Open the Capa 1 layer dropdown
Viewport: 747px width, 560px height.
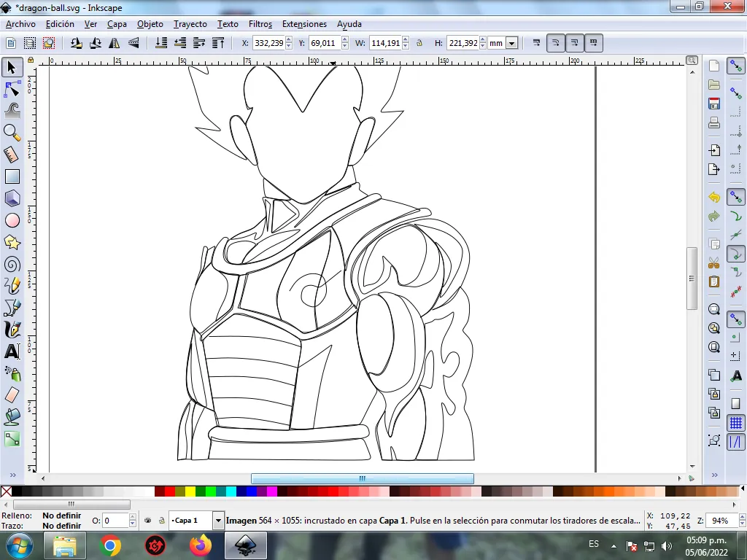coord(218,521)
